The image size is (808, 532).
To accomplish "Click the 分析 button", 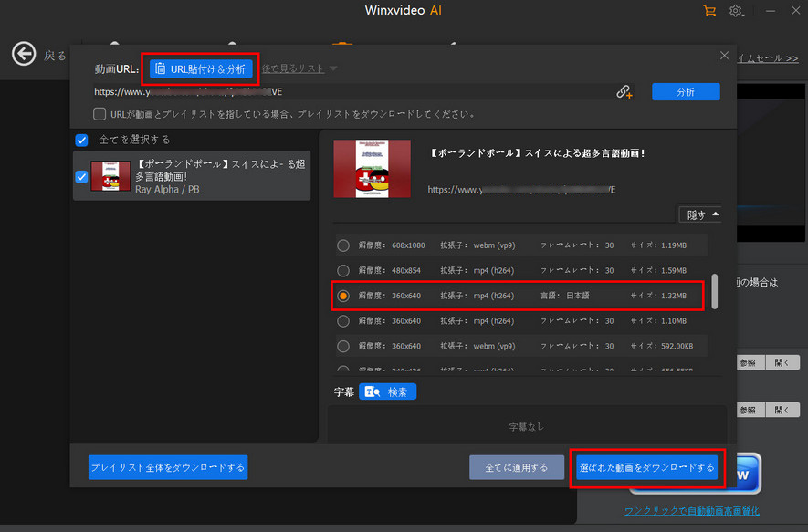I will (686, 91).
